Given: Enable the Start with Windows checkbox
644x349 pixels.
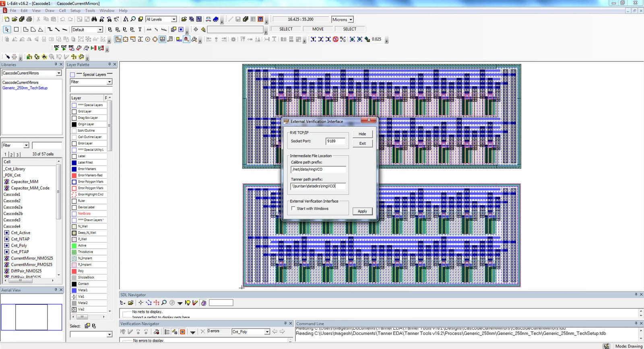Looking at the screenshot, I should click(293, 208).
